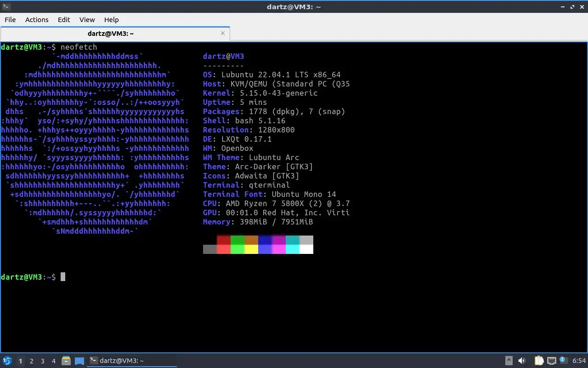Image resolution: width=588 pixels, height=368 pixels.
Task: Click the Kernel: 5.15.0-43-generic line
Action: tap(260, 93)
